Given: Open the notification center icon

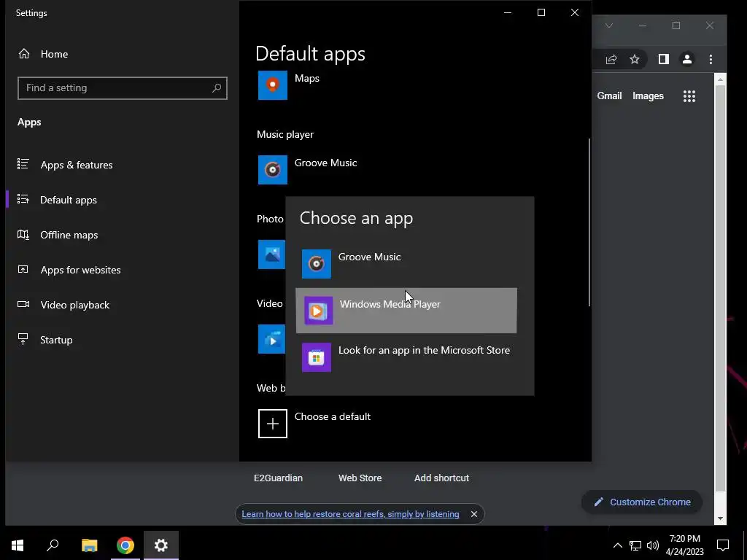Looking at the screenshot, I should click(723, 545).
